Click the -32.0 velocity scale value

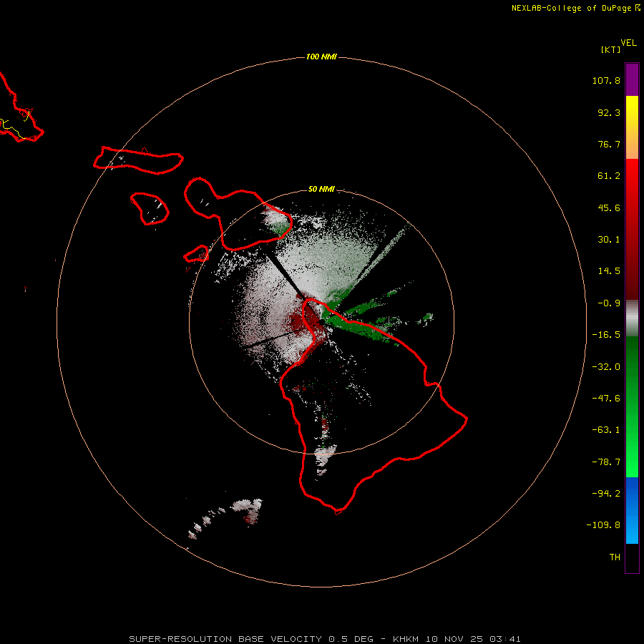[x=606, y=367]
